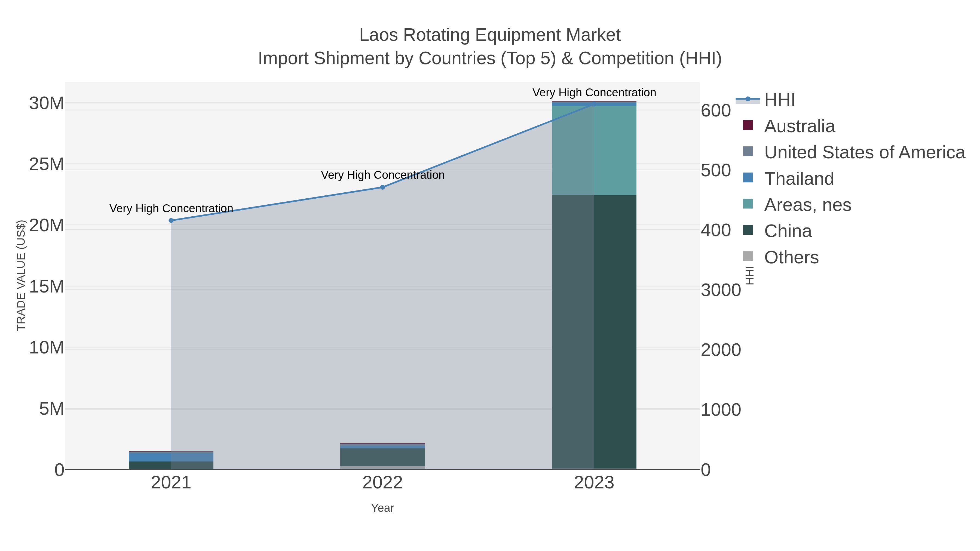This screenshot has height=551, width=980.
Task: Toggle United States of America legend entry
Action: [x=853, y=152]
